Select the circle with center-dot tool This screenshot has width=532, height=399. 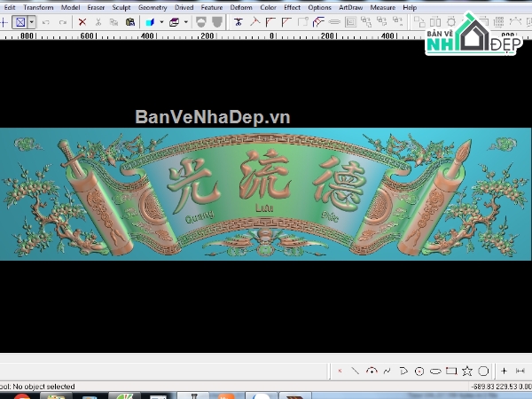pyautogui.click(x=419, y=372)
